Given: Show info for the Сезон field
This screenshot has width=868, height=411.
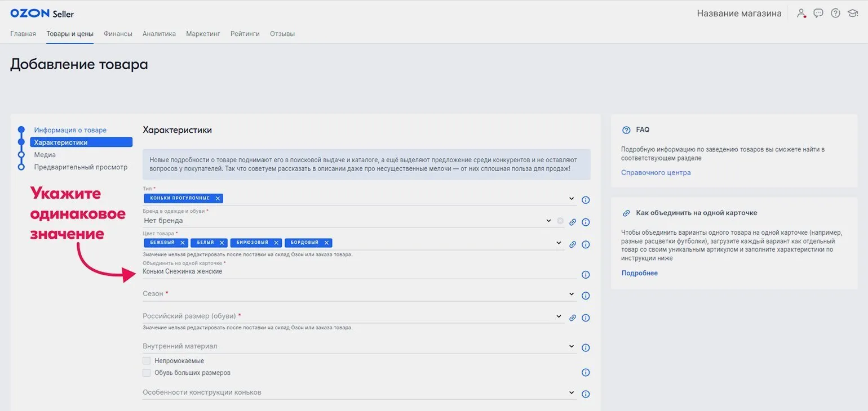Looking at the screenshot, I should [x=586, y=296].
